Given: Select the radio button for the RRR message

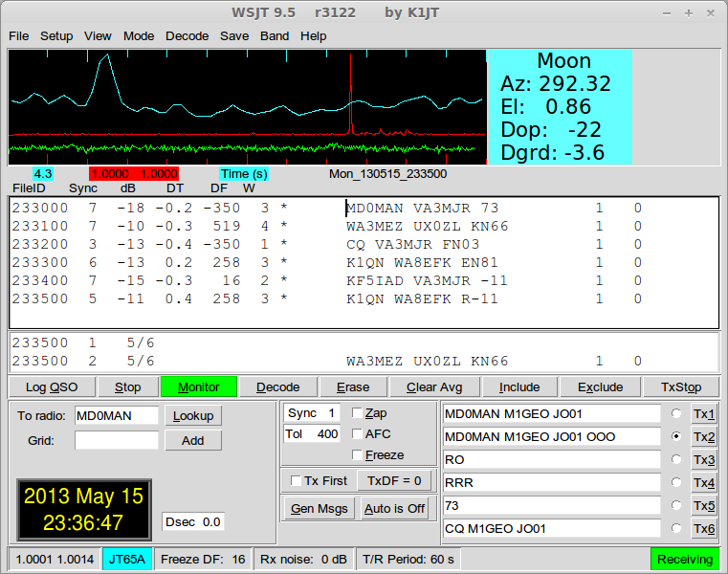Looking at the screenshot, I should point(676,482).
